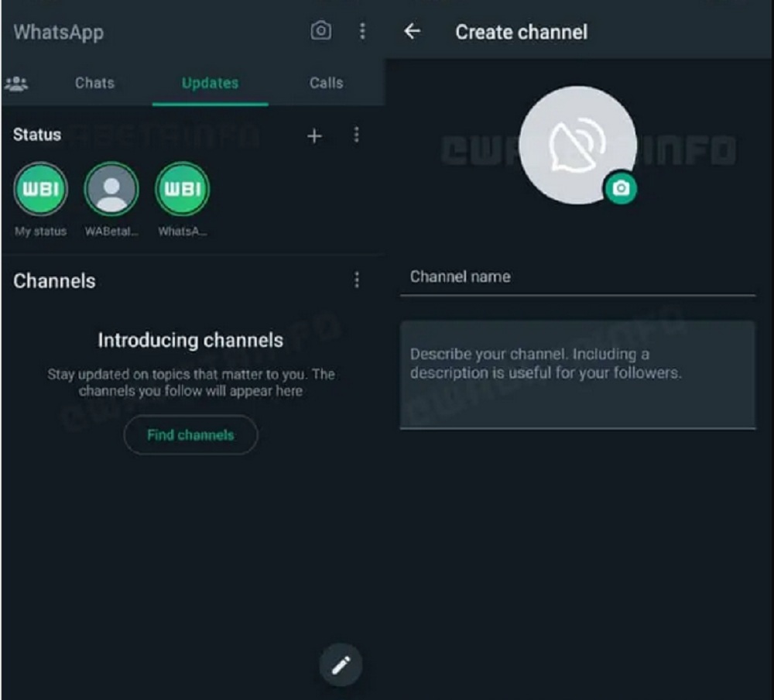Tap the pencil compose floating button
The image size is (774, 700).
pyautogui.click(x=341, y=665)
